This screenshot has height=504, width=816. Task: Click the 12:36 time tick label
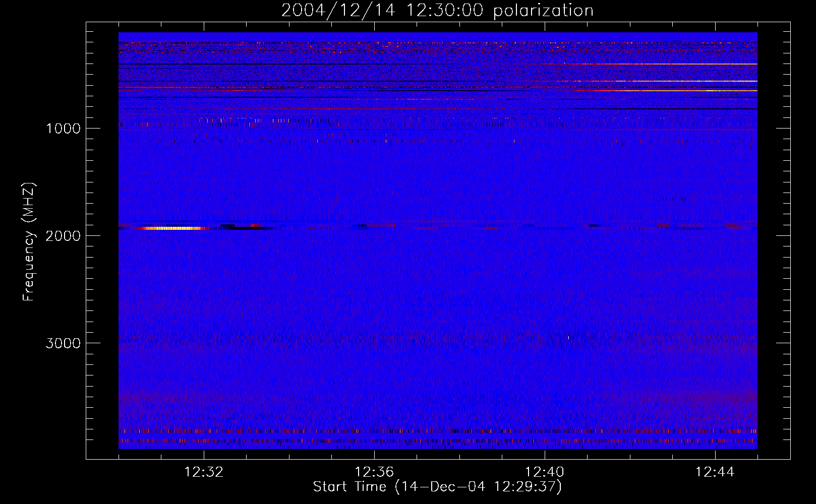[374, 472]
